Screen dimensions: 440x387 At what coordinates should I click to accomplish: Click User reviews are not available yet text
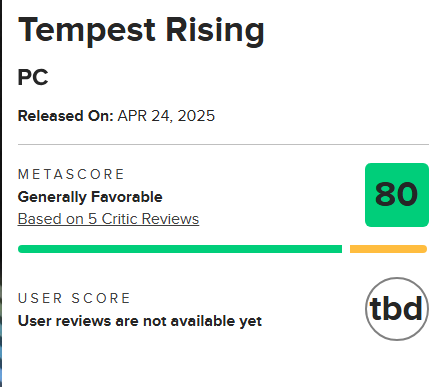click(140, 321)
